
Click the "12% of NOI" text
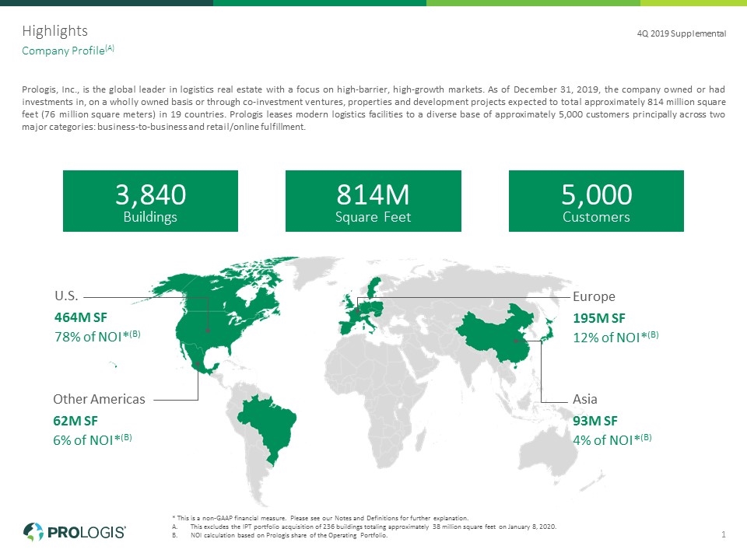tap(615, 337)
